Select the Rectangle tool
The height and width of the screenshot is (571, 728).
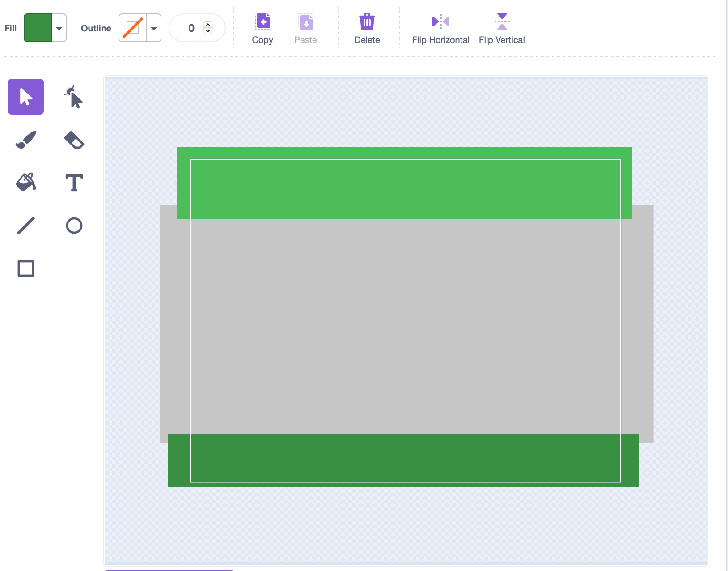[x=26, y=268]
